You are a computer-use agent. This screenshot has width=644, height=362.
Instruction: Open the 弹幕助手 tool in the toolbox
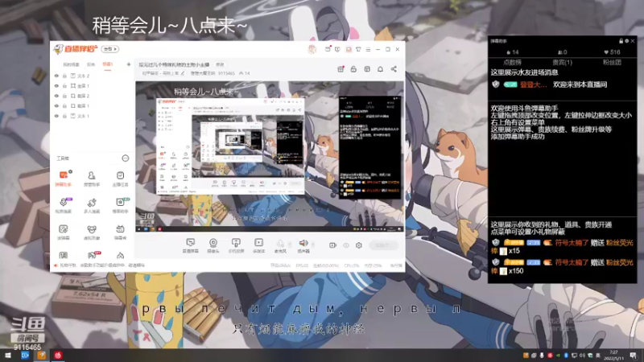tap(64, 179)
